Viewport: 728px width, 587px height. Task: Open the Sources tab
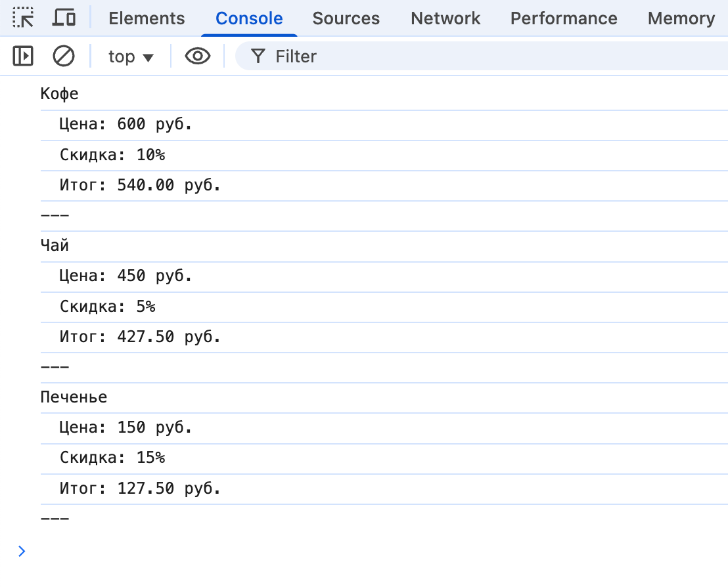click(346, 18)
